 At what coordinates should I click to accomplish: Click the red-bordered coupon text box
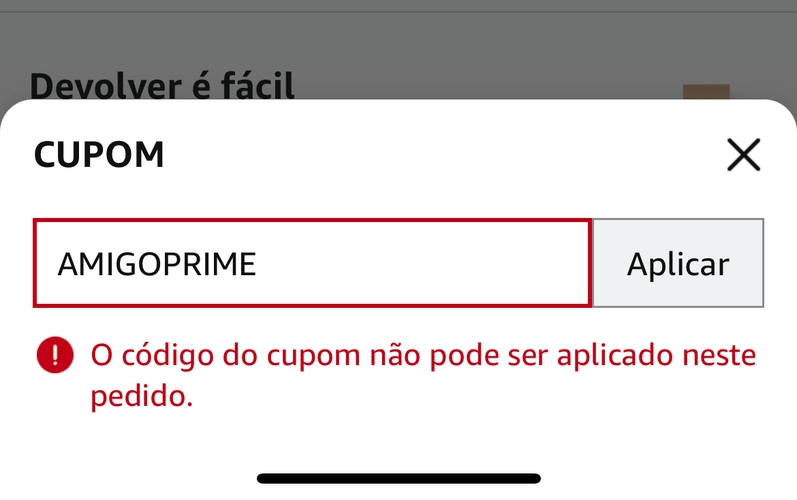312,264
